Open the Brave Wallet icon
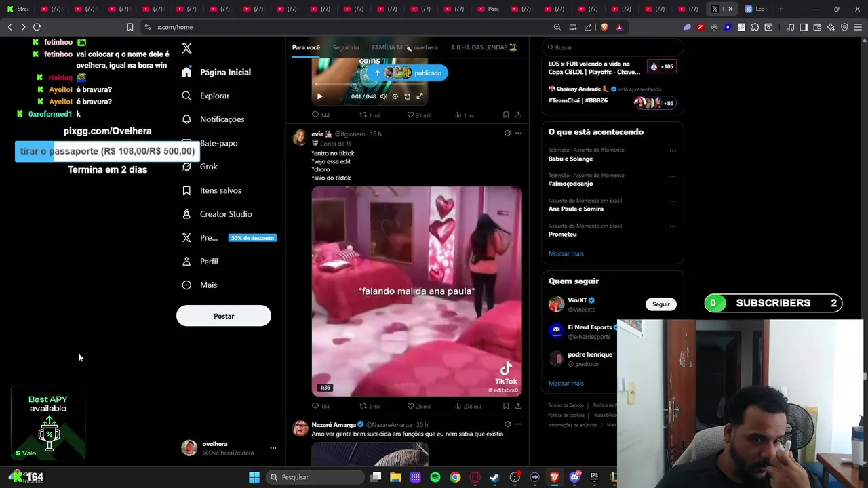The width and height of the screenshot is (868, 488). click(817, 27)
